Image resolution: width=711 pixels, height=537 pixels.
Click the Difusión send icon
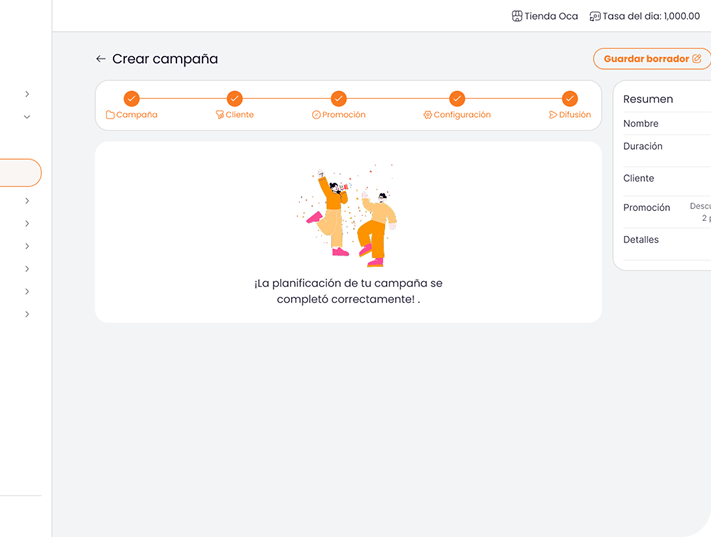click(x=553, y=115)
